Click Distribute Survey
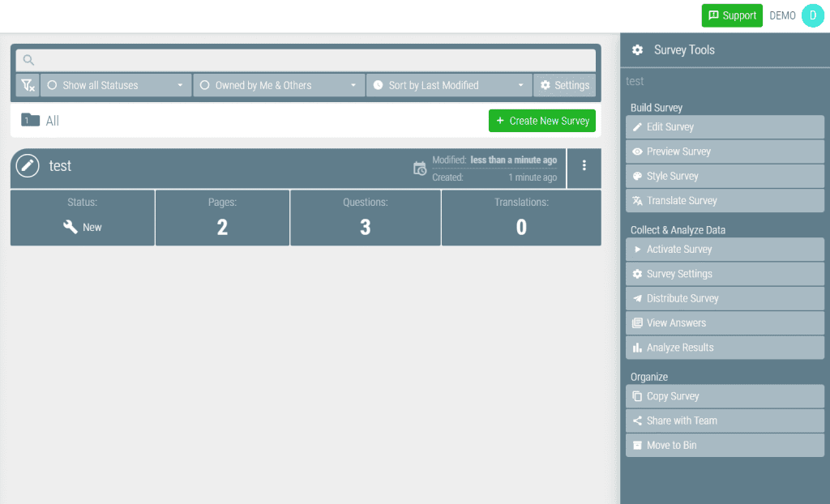 coord(725,298)
